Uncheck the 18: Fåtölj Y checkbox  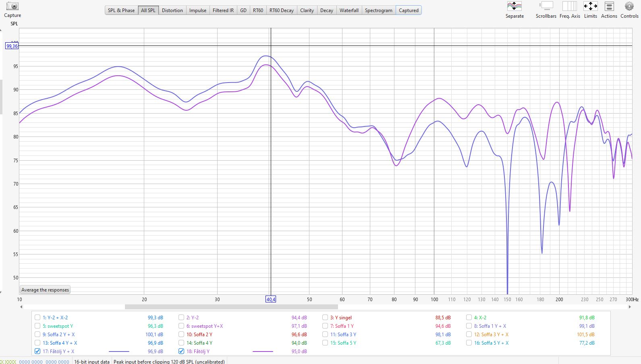[x=181, y=351]
